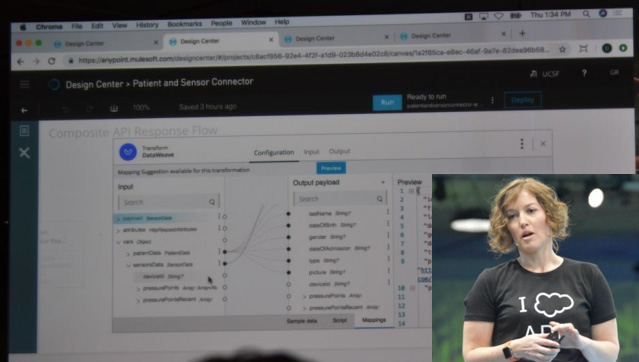Open the Window menu
Image resolution: width=639 pixels, height=362 pixels.
point(253,22)
